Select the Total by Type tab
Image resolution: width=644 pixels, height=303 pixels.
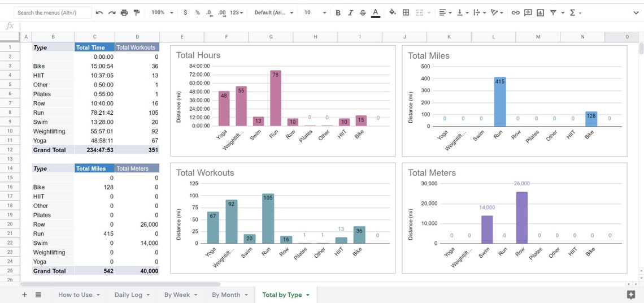click(x=282, y=295)
